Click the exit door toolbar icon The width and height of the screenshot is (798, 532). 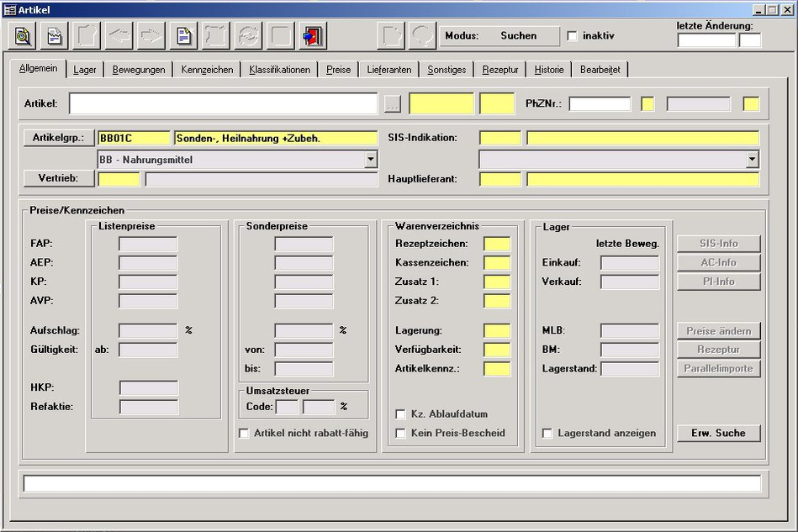(x=312, y=36)
